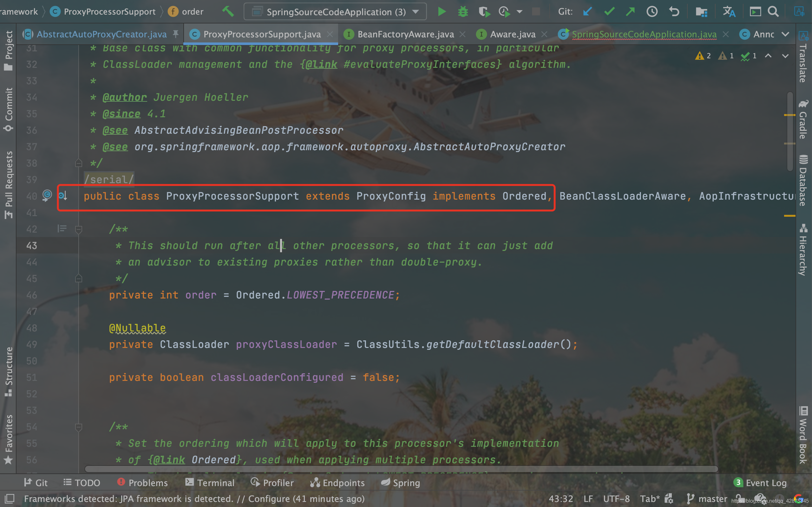Viewport: 812px width, 507px height.
Task: Open SpringSourceCodeApplication run configuration dropdown
Action: (335, 12)
